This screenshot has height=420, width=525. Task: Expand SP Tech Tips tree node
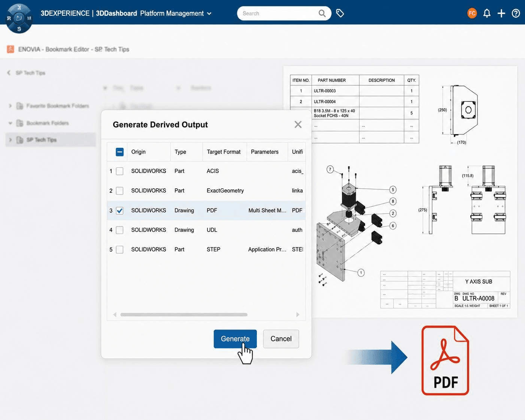(10, 140)
